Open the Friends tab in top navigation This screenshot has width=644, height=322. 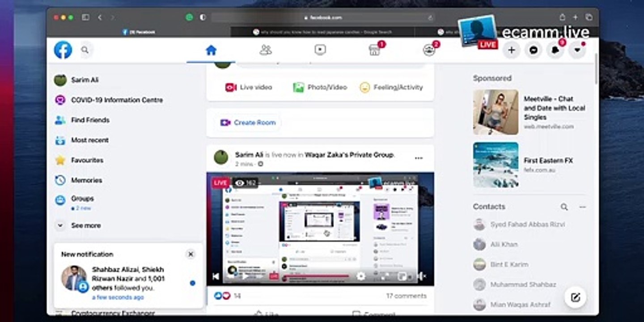coord(266,50)
